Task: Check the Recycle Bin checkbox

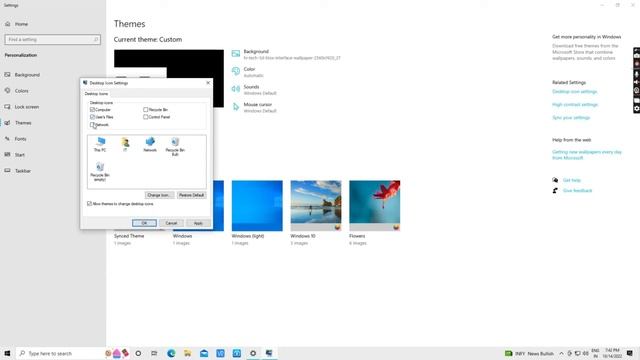Action: click(x=145, y=109)
